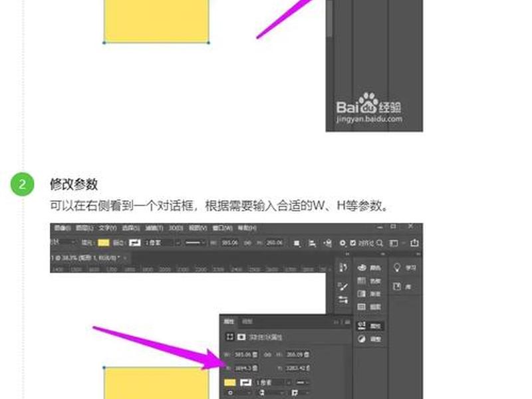Close the document tab showing 38.3%
Image resolution: width=532 pixels, height=399 pixels.
[x=125, y=258]
